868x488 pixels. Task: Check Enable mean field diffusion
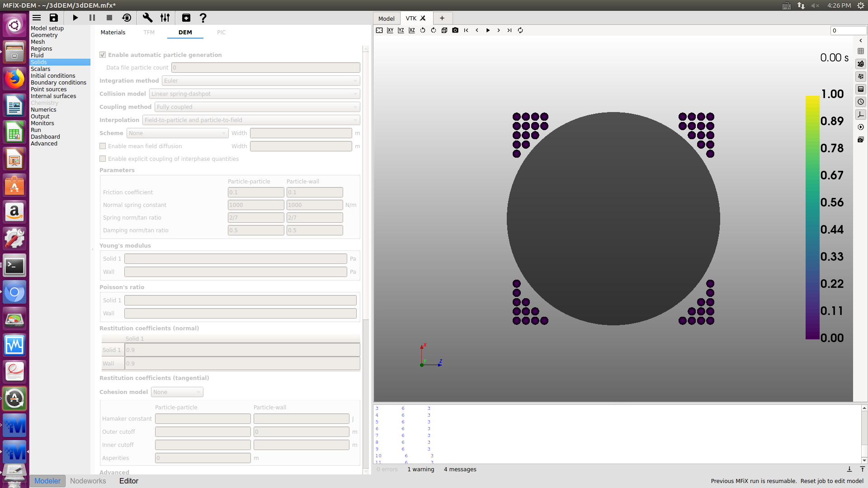103,146
